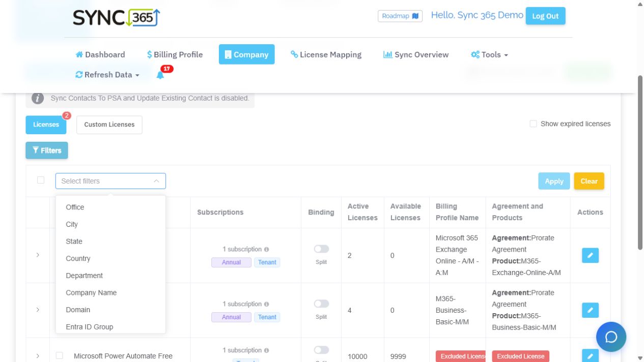644x362 pixels.
Task: Choose Office filter option
Action: (x=110, y=207)
